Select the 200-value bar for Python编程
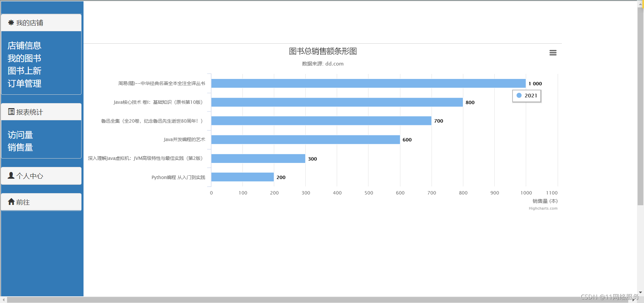Viewport: 644px width, 303px height. [x=243, y=177]
